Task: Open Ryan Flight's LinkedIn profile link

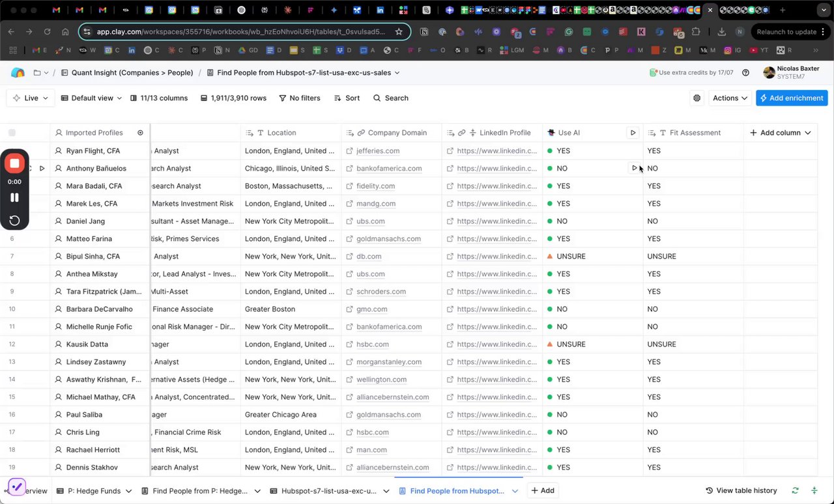Action: click(496, 151)
